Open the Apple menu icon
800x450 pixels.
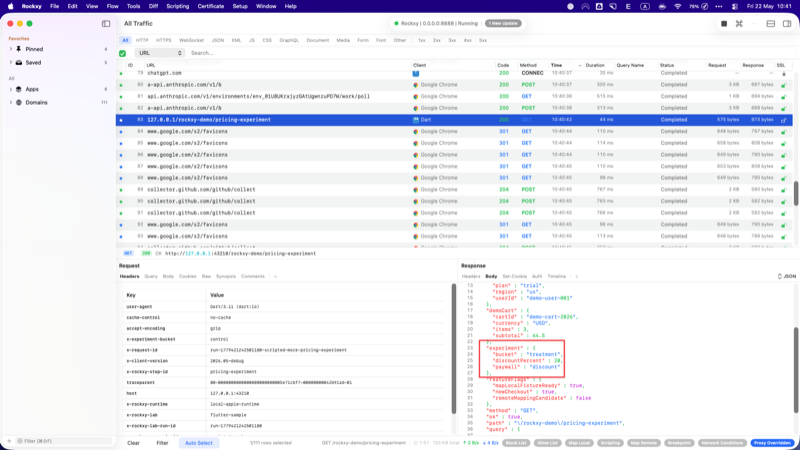coord(11,7)
